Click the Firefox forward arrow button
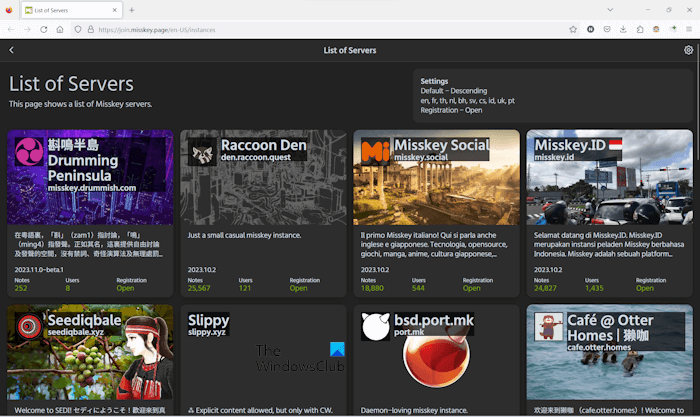 pos(27,29)
